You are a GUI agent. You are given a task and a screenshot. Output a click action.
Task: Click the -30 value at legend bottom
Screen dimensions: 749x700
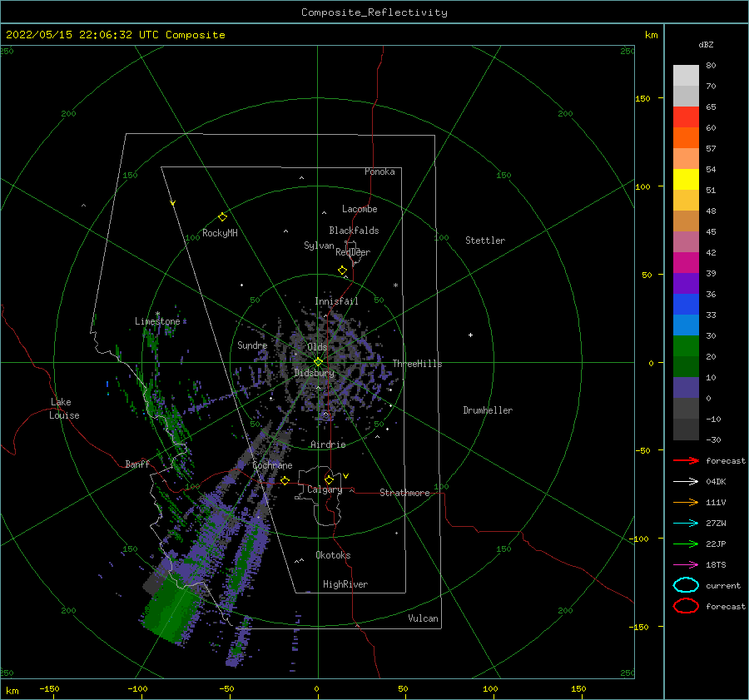(713, 439)
